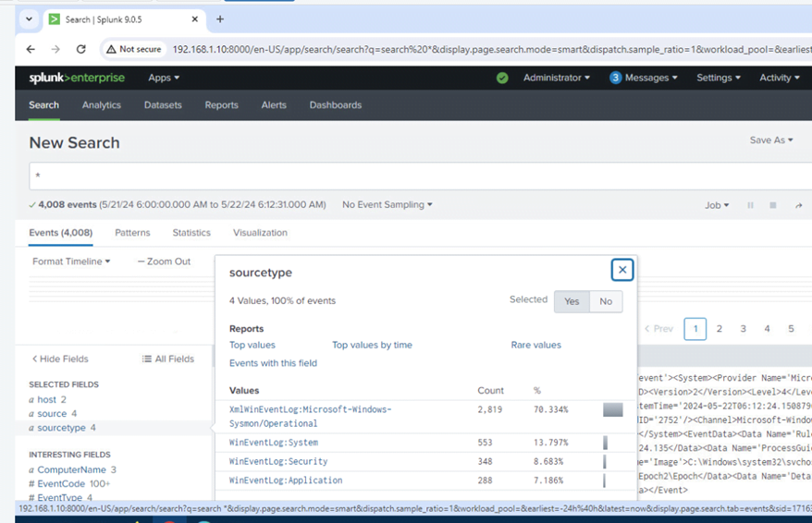Open the Settings dropdown
812x523 pixels.
[719, 78]
